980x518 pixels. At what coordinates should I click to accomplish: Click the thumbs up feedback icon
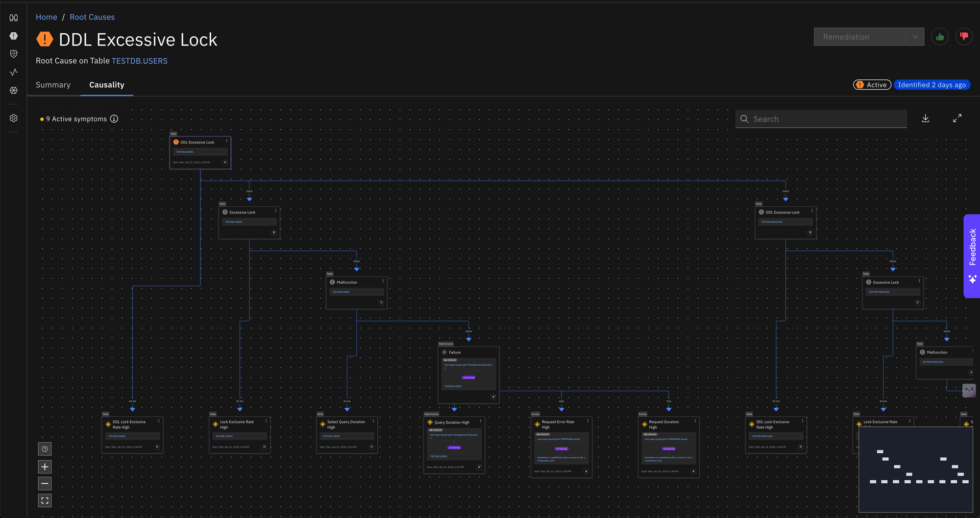click(939, 37)
